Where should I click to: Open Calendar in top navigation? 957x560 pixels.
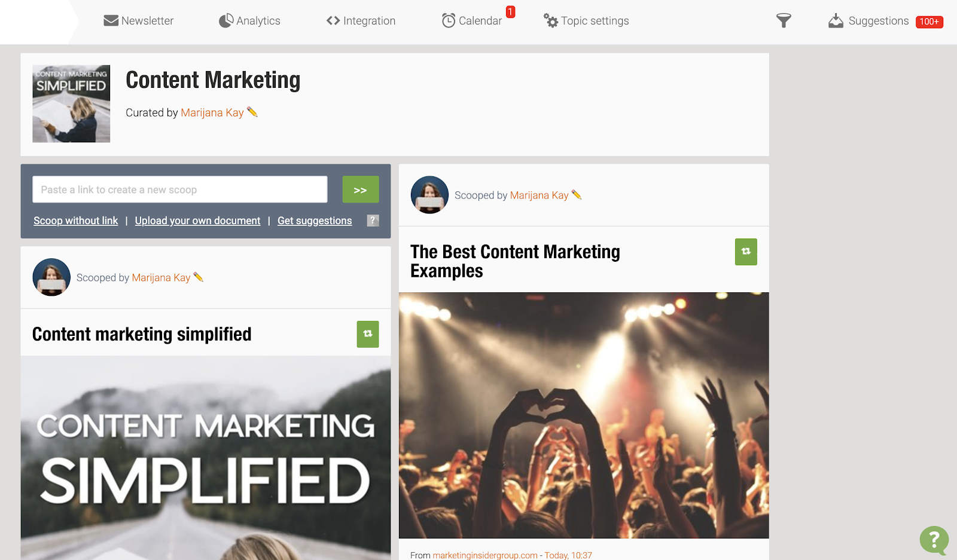pos(472,21)
